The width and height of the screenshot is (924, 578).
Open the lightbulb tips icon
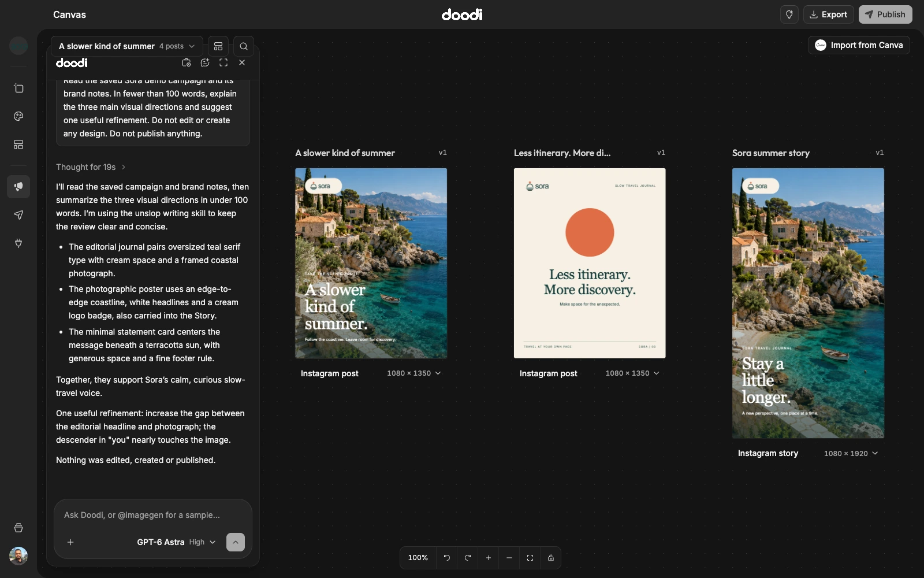[x=789, y=14]
